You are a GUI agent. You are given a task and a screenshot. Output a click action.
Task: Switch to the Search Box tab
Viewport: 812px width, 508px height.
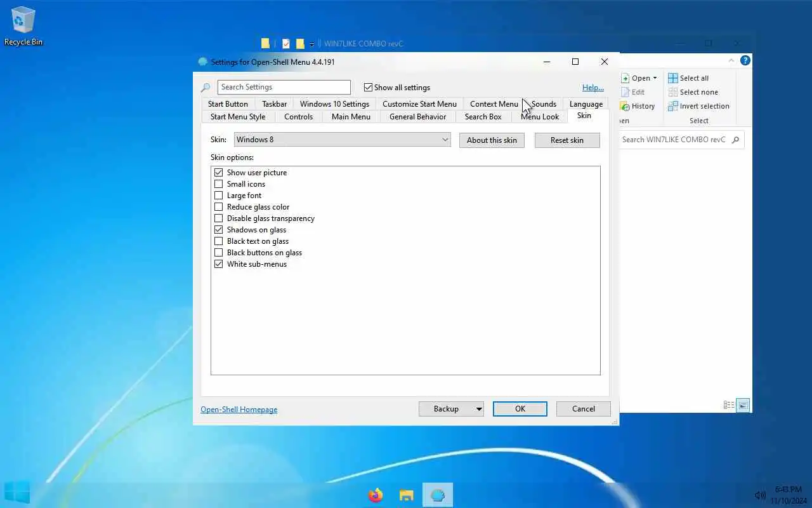483,117
